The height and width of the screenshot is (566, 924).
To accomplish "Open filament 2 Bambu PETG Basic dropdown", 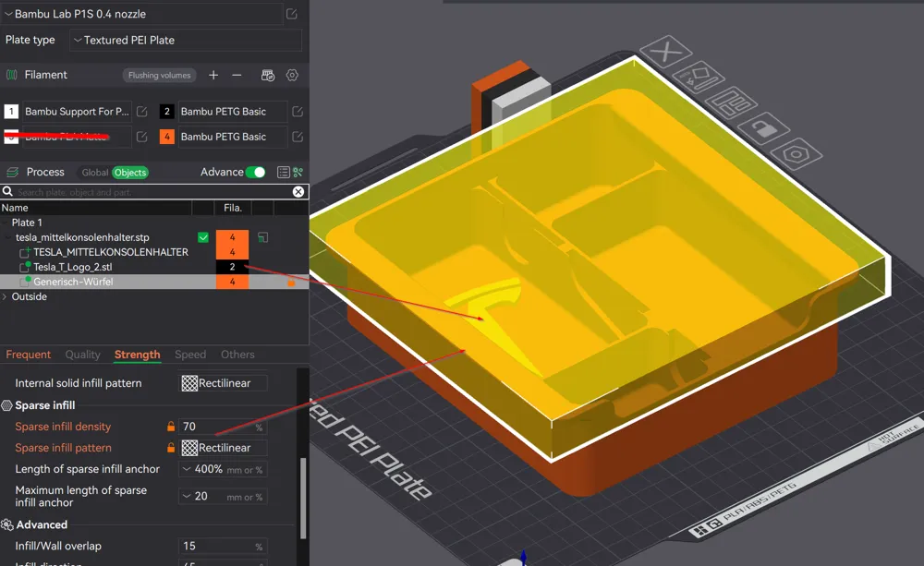I will [231, 112].
